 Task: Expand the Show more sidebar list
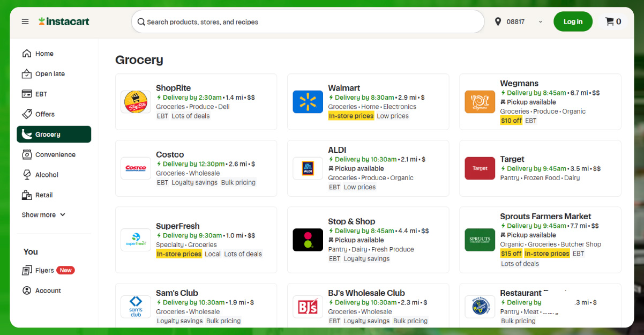(43, 215)
